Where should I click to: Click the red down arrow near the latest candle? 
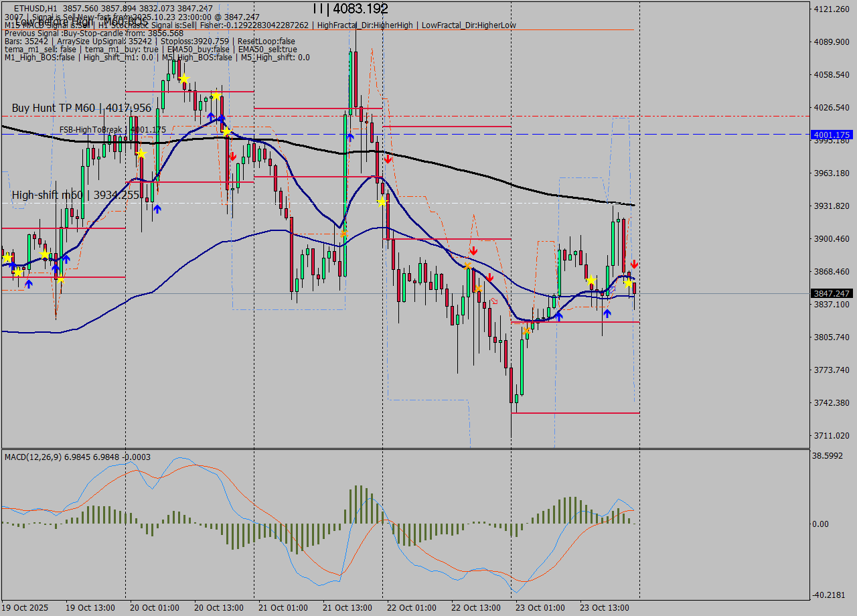point(634,264)
